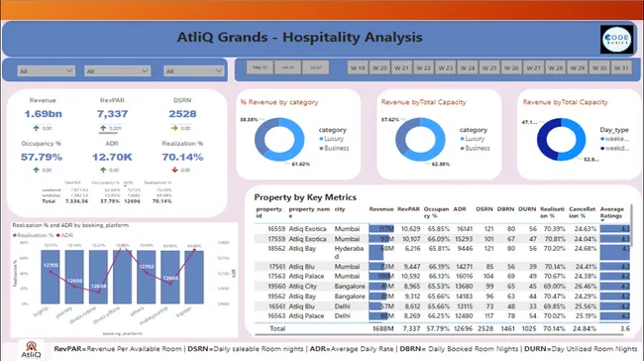This screenshot has width=644, height=361.
Task: Click the 117M revenue data bar
Action: [381, 229]
